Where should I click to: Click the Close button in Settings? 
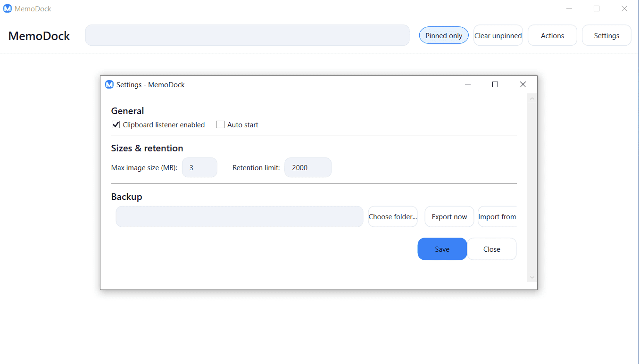point(491,249)
